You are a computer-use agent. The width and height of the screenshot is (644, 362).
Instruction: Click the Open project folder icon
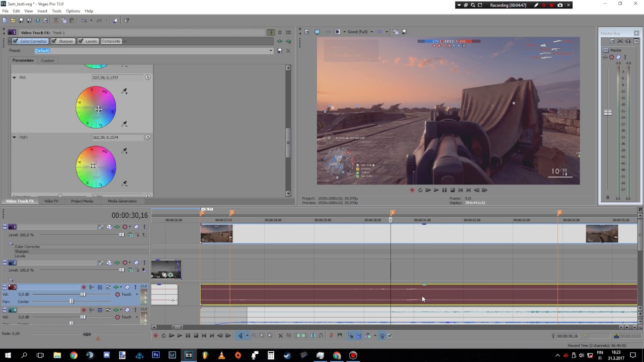point(13,21)
